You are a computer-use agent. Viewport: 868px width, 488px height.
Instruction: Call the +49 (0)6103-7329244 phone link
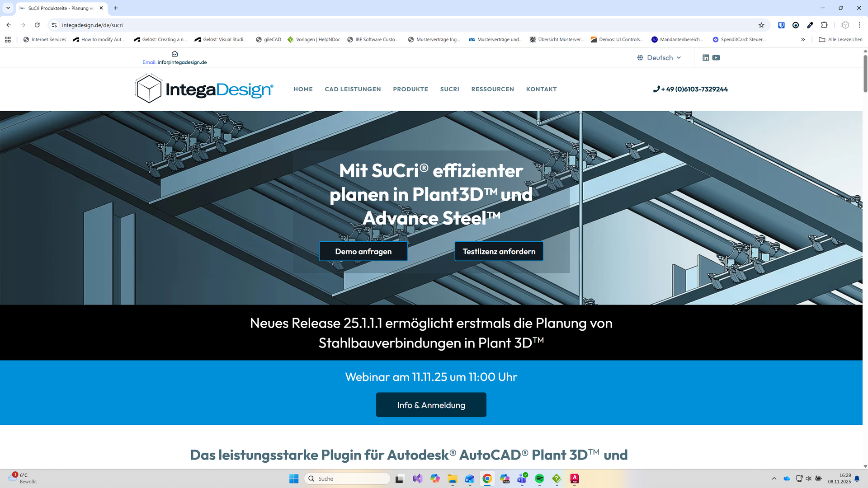coord(690,89)
